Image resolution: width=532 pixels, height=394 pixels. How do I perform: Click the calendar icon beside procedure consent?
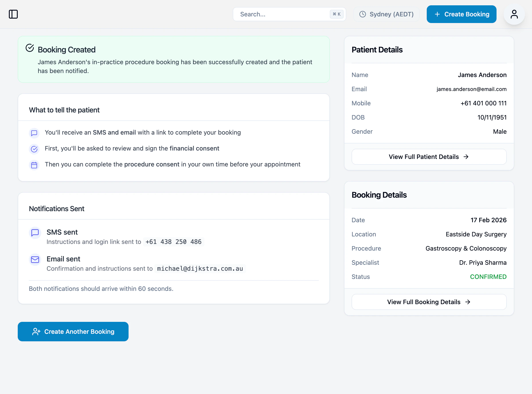point(34,165)
